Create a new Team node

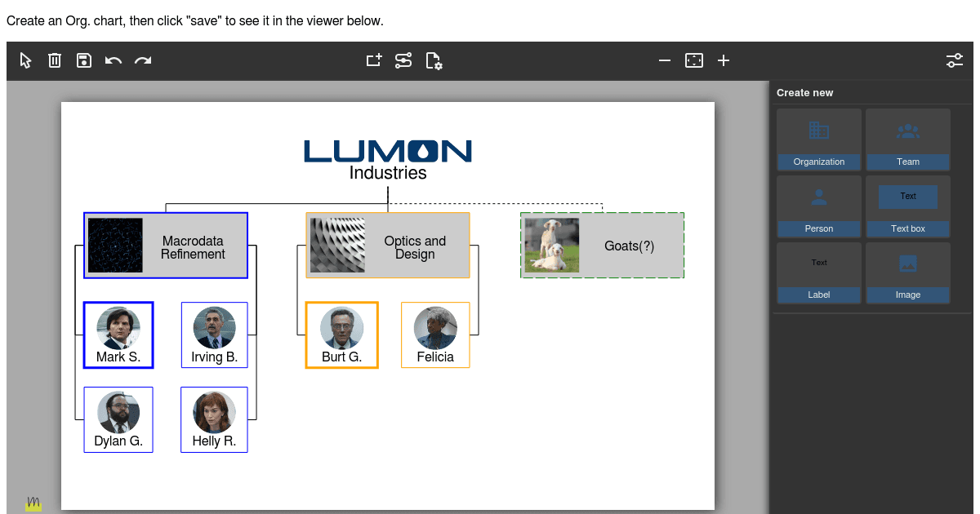point(908,139)
